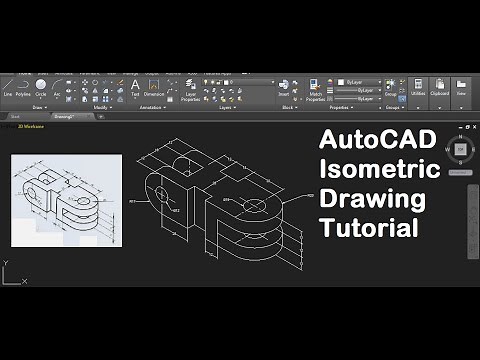This screenshot has width=480, height=360.
Task: Pick the Fillet tool
Action: (x=105, y=90)
